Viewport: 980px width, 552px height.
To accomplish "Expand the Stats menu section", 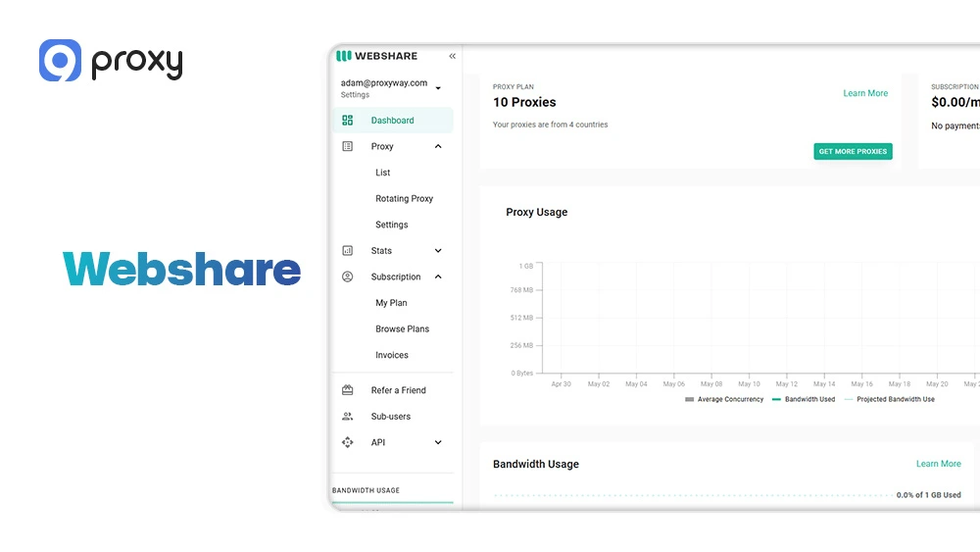I will pyautogui.click(x=438, y=251).
